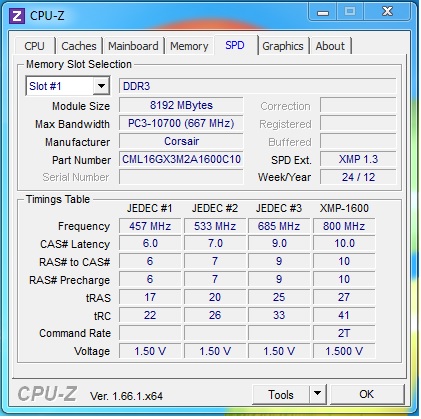421x419 pixels.
Task: Click the JEDEC #1 column header
Action: coord(150,208)
